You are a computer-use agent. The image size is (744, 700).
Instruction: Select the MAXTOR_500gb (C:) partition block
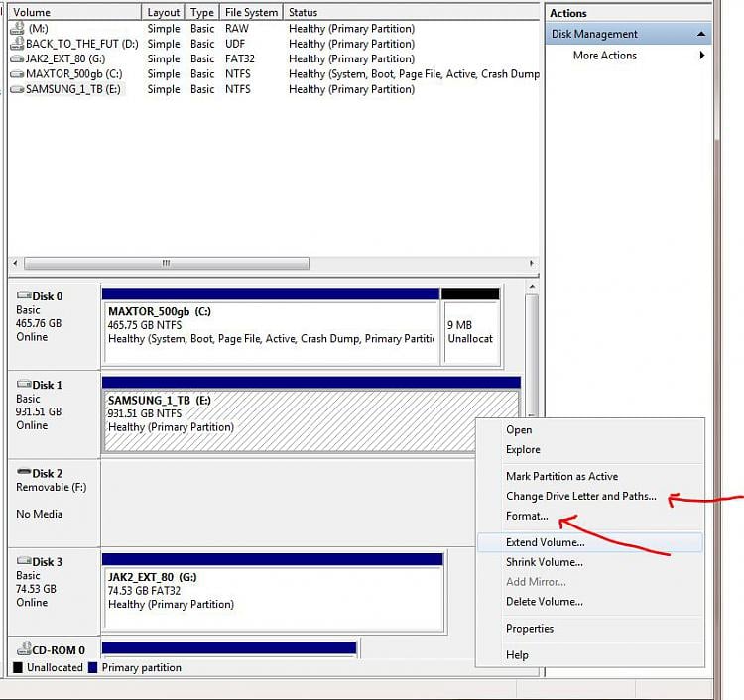click(x=271, y=327)
